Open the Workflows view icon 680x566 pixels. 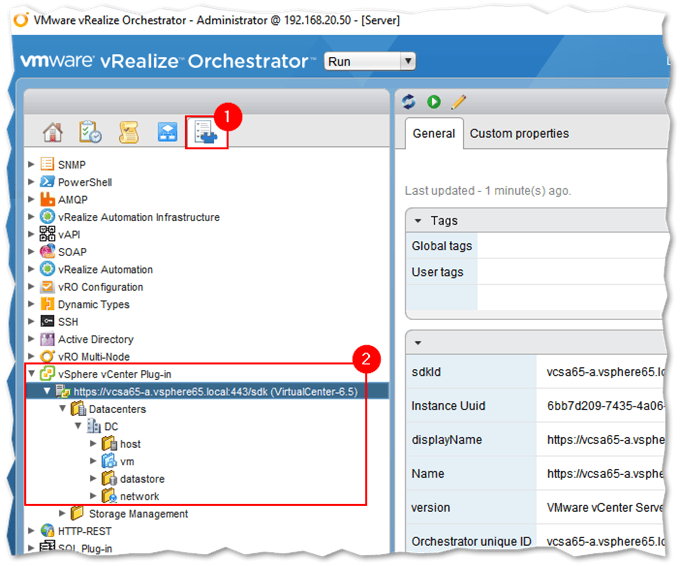point(167,132)
